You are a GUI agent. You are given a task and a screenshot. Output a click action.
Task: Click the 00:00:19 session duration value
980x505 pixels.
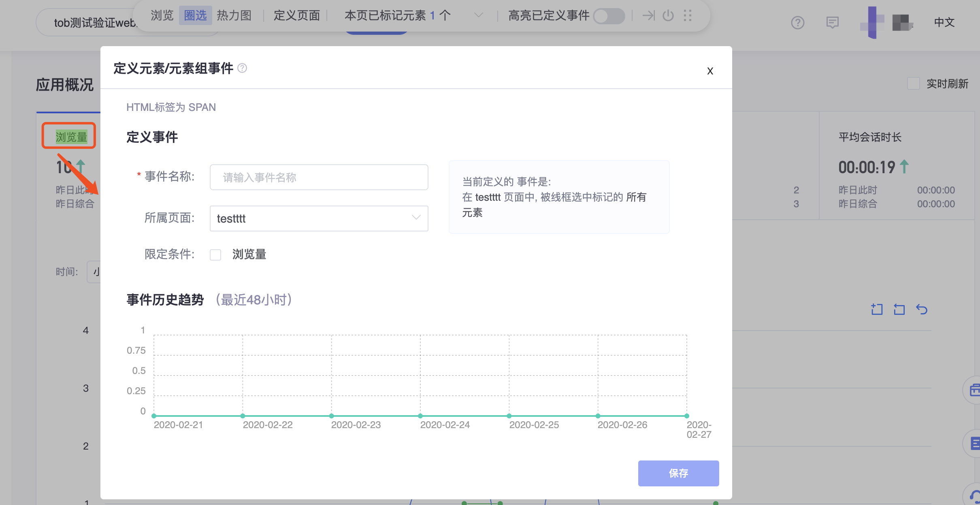coord(867,167)
